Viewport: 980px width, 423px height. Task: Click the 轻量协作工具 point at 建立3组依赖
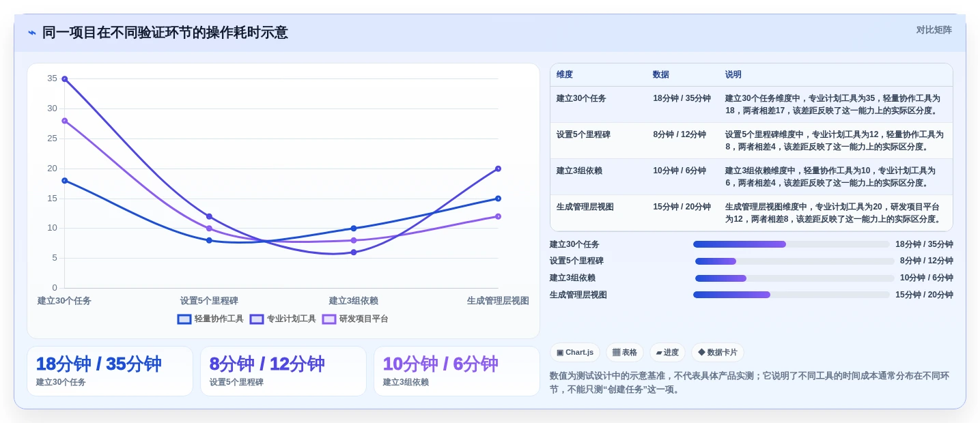click(354, 229)
